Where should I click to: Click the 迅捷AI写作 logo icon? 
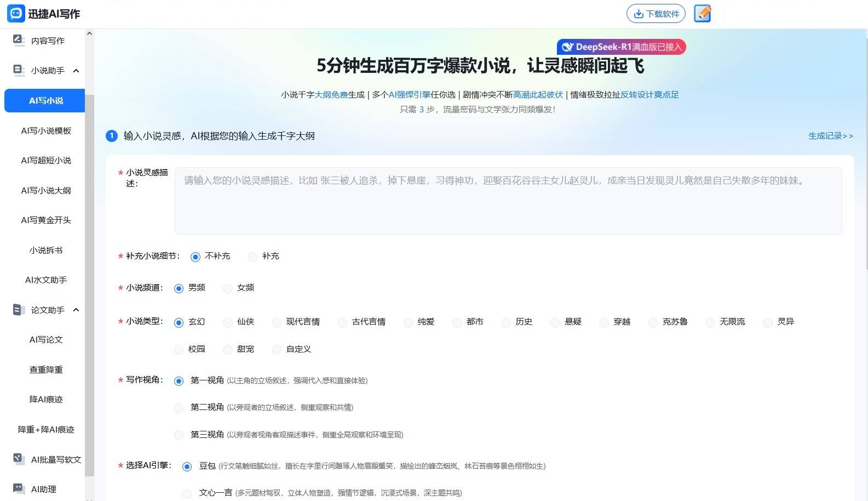16,14
